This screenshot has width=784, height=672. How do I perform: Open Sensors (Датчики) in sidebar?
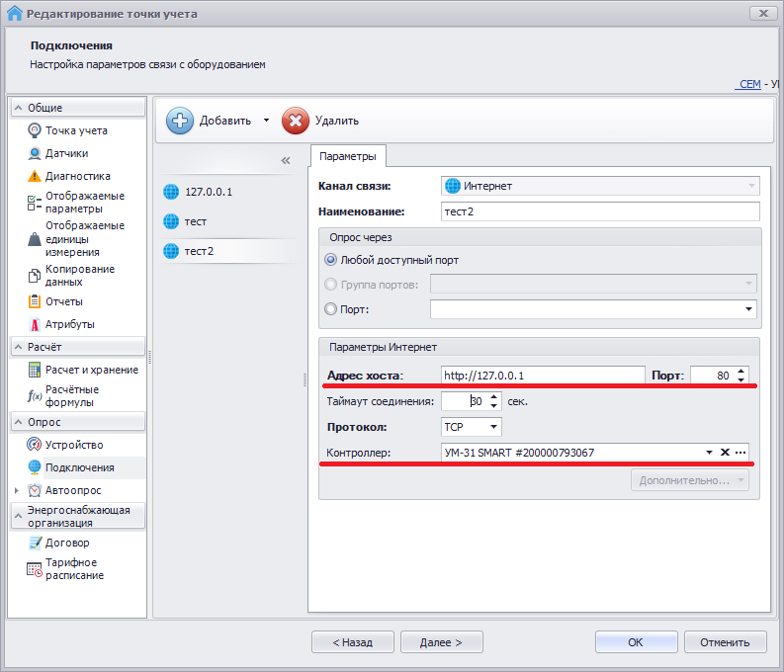pyautogui.click(x=66, y=153)
